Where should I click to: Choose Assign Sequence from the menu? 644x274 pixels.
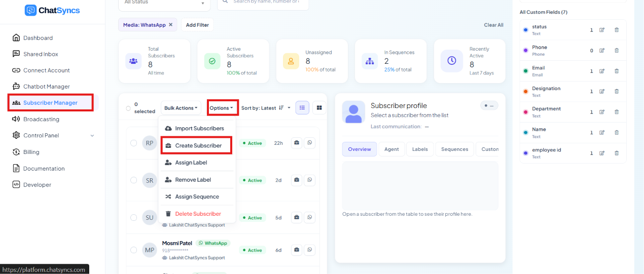coord(197,197)
